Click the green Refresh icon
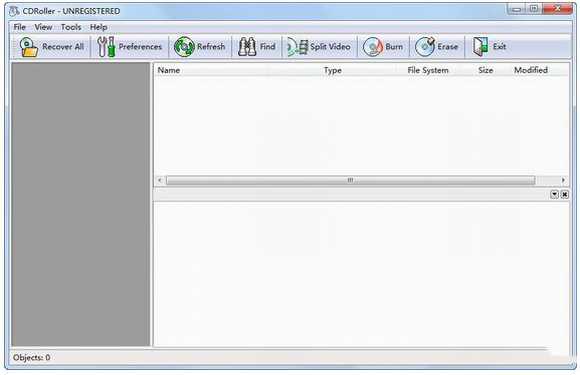Viewport: 580px width, 375px height. pyautogui.click(x=184, y=47)
